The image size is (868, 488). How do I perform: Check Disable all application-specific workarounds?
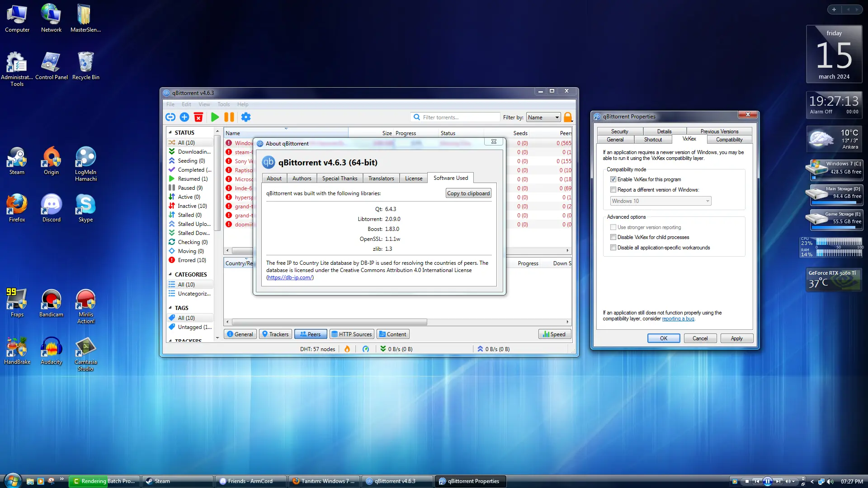point(613,248)
